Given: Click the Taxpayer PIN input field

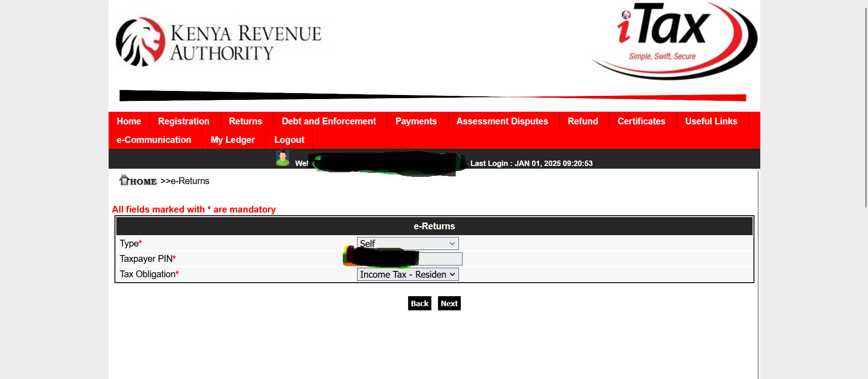Looking at the screenshot, I should pos(410,259).
